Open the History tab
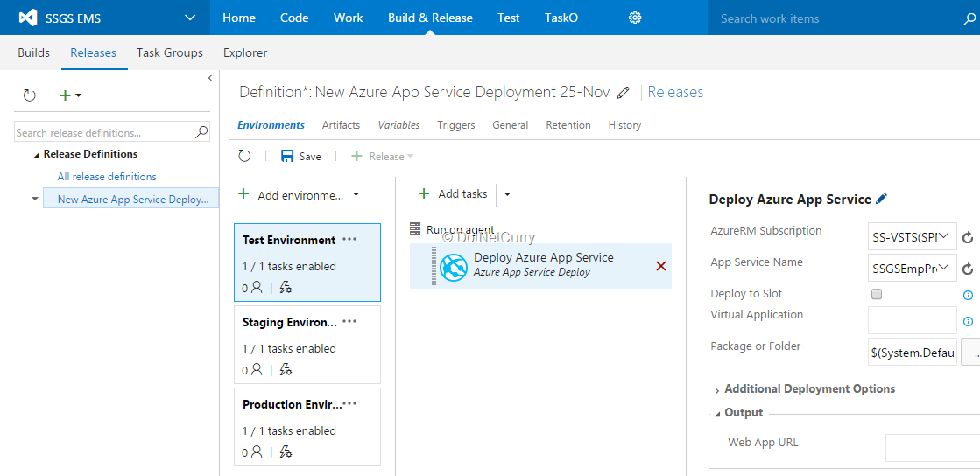The width and height of the screenshot is (980, 476). (x=625, y=125)
